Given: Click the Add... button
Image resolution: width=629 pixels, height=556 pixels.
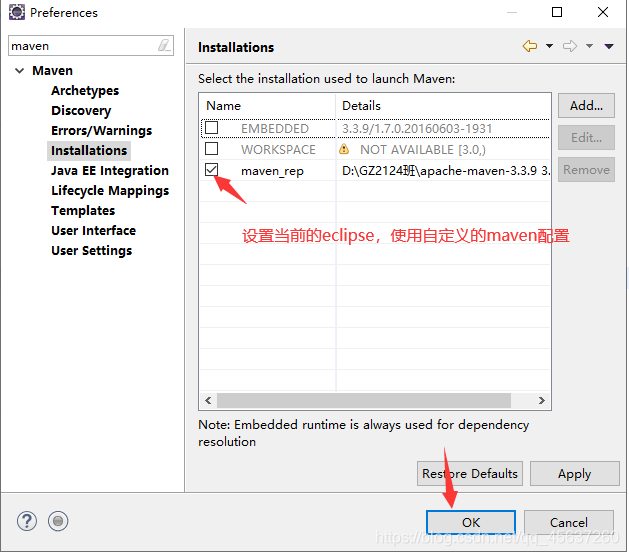Looking at the screenshot, I should (x=586, y=106).
